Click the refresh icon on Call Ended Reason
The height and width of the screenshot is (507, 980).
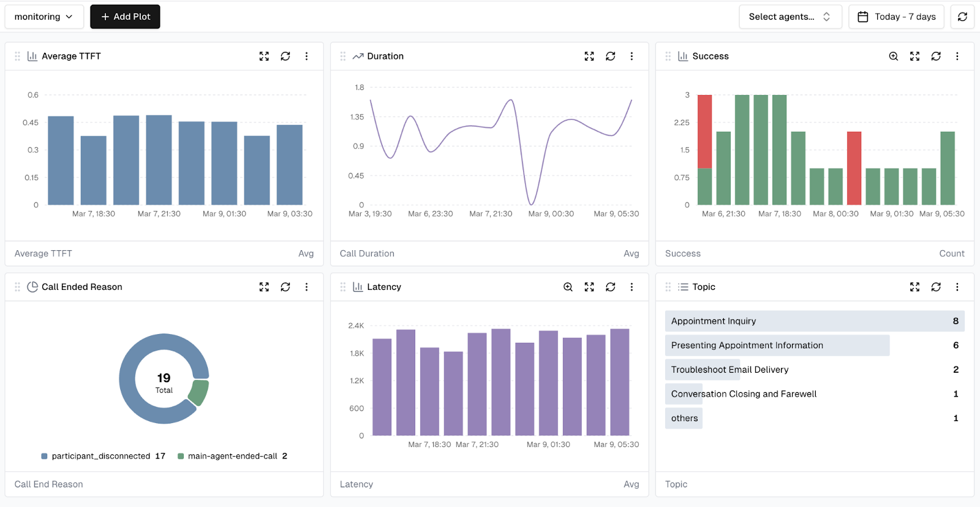click(x=285, y=287)
